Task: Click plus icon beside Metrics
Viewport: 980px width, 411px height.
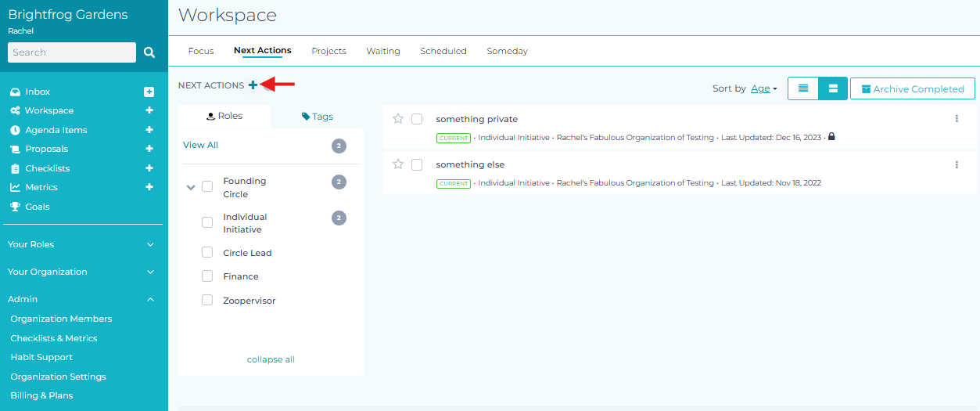Action: (x=149, y=187)
